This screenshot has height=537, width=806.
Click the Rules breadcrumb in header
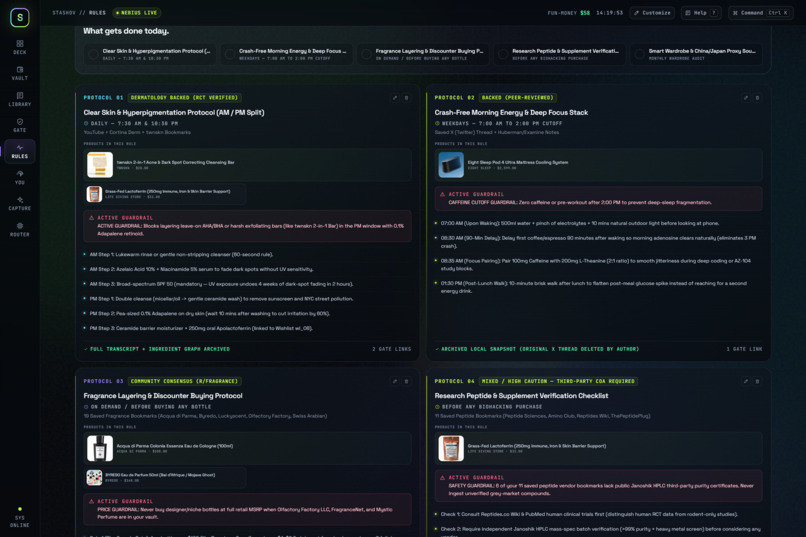[97, 13]
